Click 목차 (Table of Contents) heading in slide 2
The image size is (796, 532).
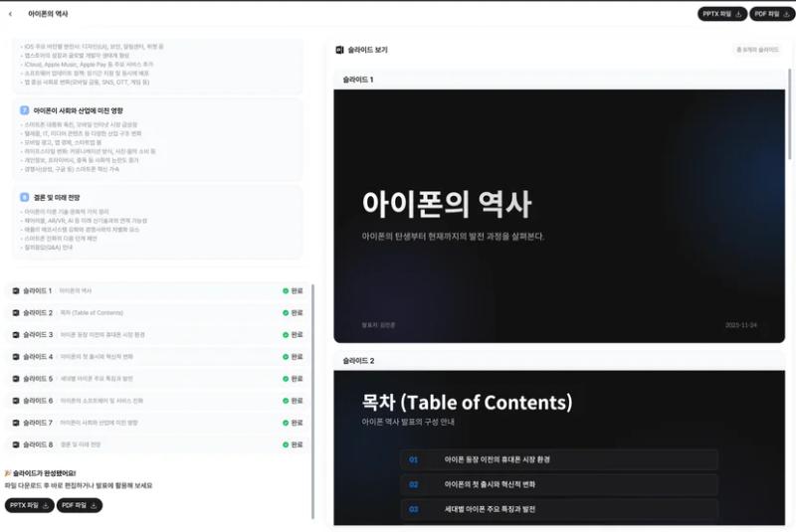[467, 402]
